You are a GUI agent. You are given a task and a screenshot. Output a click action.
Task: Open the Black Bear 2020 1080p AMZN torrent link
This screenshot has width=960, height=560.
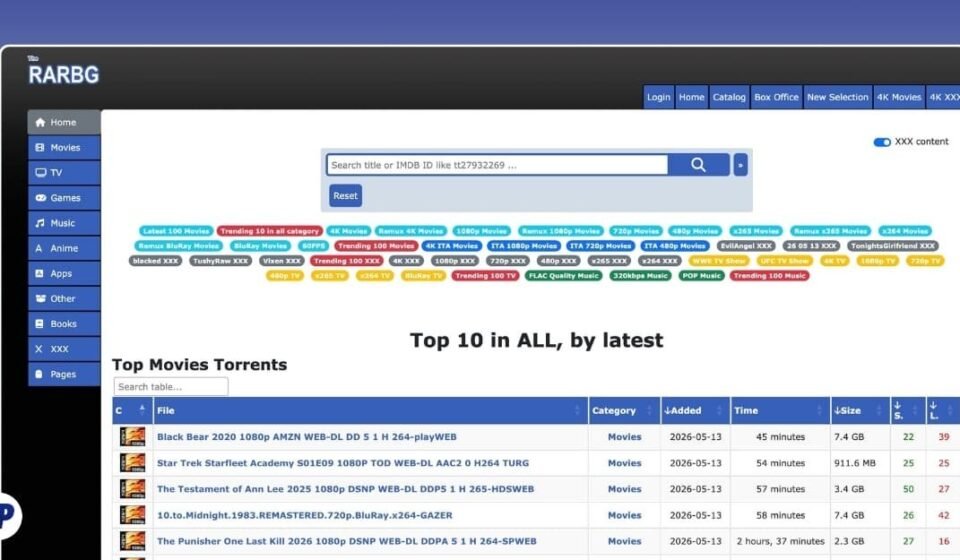click(307, 437)
